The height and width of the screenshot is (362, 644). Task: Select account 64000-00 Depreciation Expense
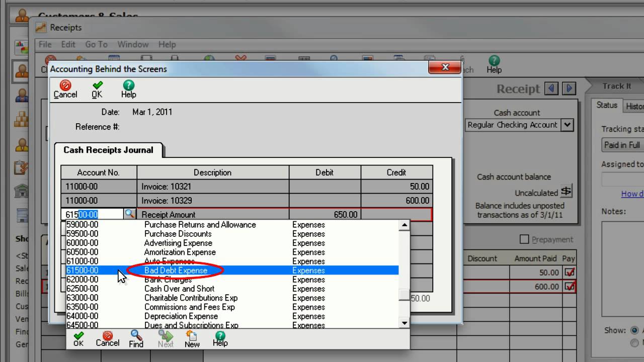(232, 316)
